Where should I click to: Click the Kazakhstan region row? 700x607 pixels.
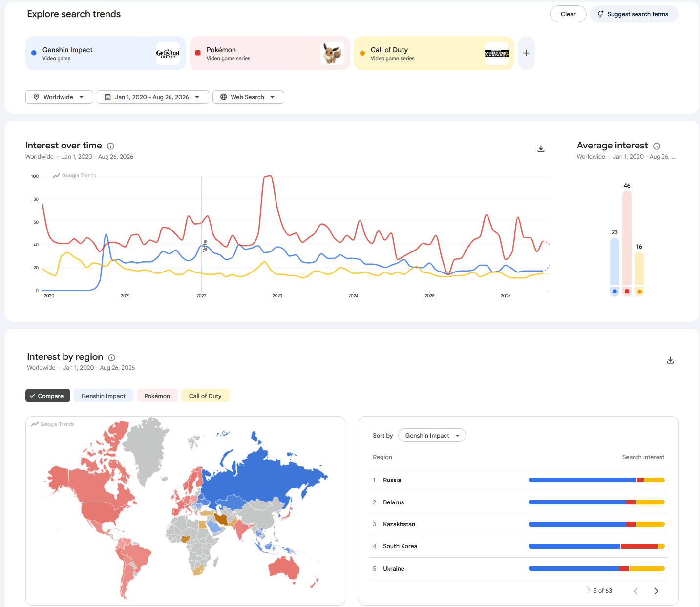[x=518, y=524]
